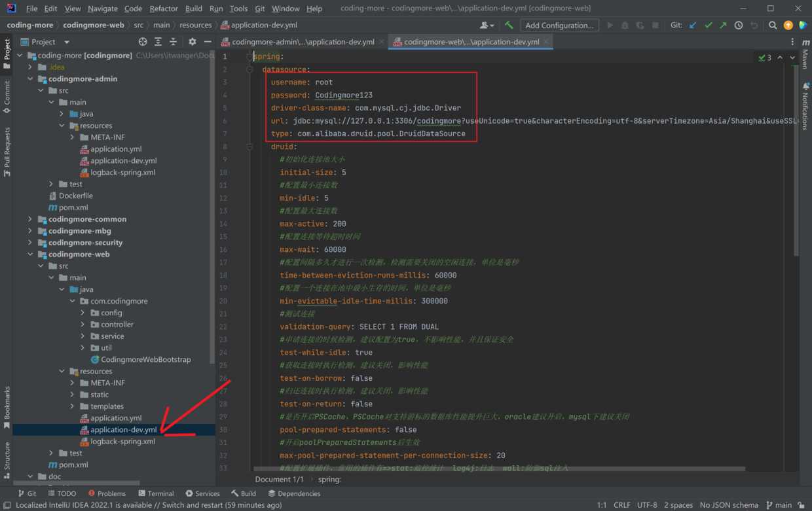Image resolution: width=812 pixels, height=511 pixels.
Task: Open the Refactor menu
Action: point(163,9)
